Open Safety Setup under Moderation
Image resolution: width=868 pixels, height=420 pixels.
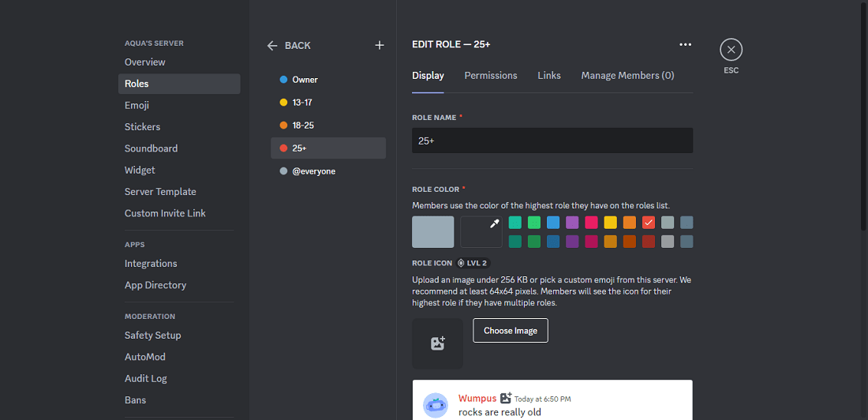click(179, 336)
